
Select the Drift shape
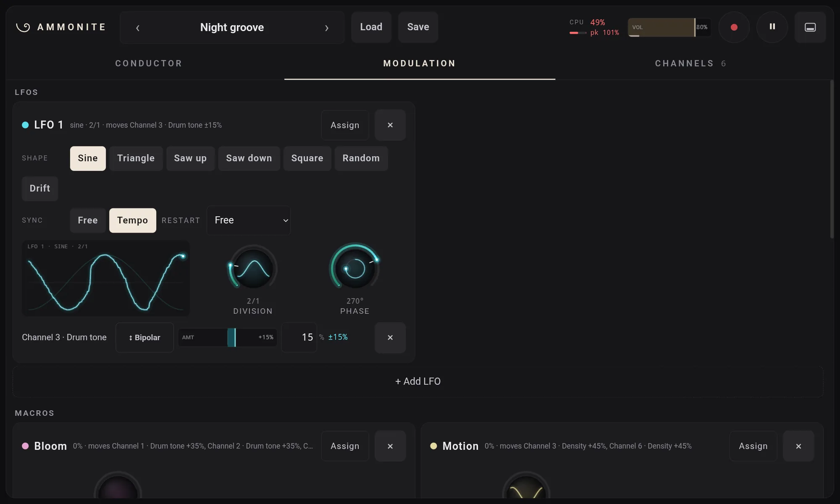click(x=40, y=189)
